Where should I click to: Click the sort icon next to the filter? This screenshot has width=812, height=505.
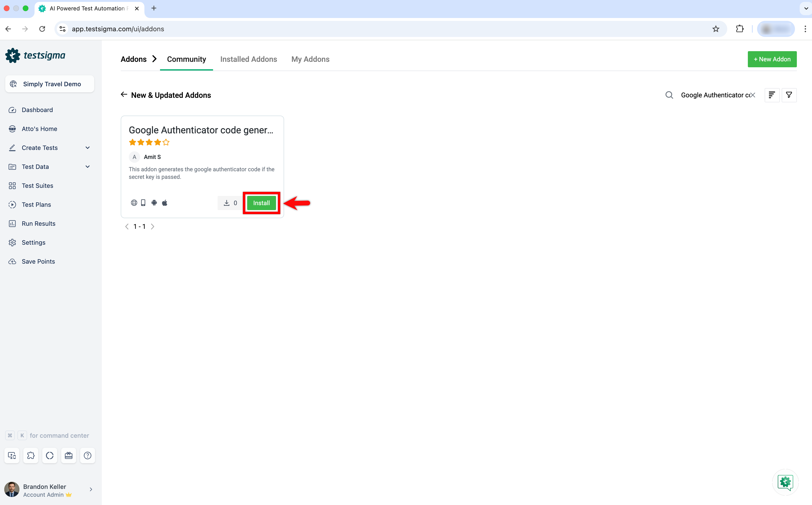pos(772,95)
